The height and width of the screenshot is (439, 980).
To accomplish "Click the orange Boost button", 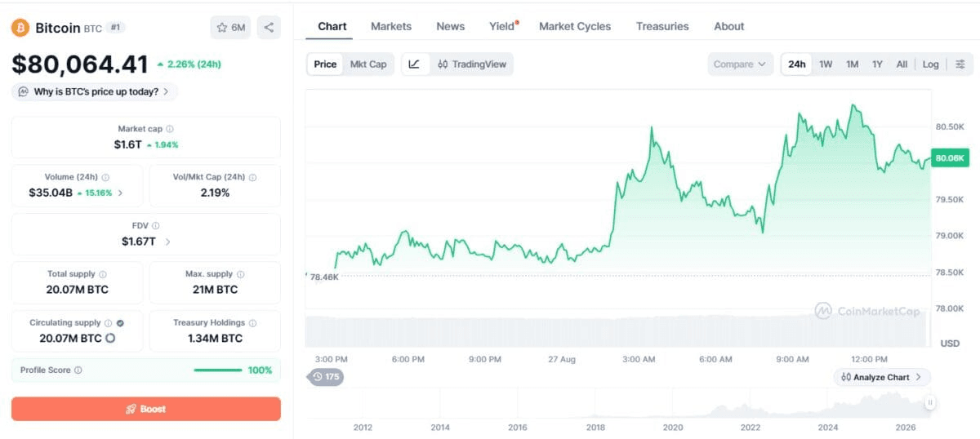I will 145,409.
